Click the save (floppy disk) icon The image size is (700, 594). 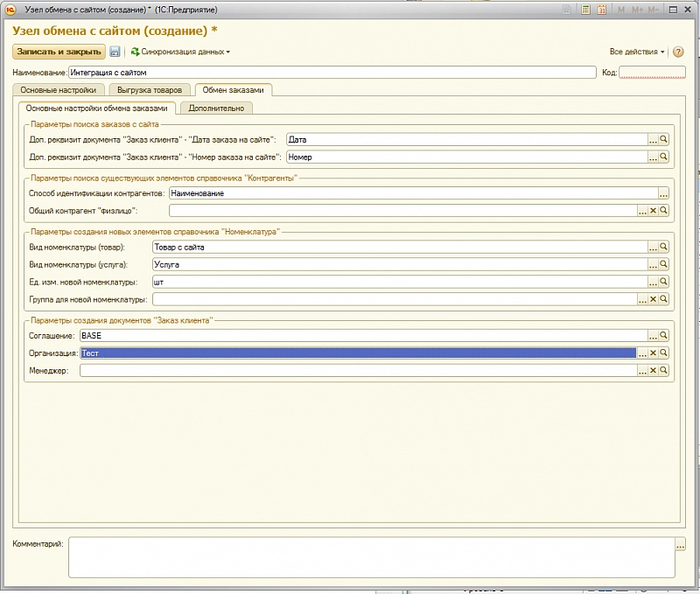115,52
